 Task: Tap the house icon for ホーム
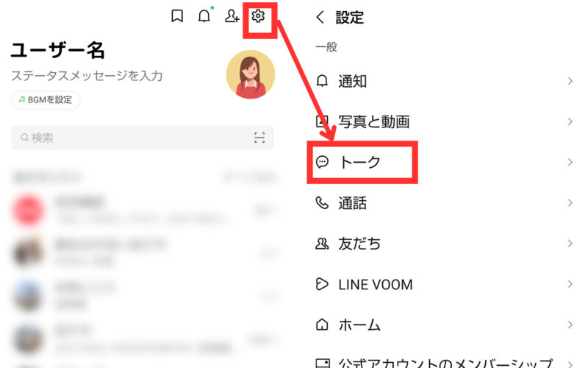click(322, 325)
